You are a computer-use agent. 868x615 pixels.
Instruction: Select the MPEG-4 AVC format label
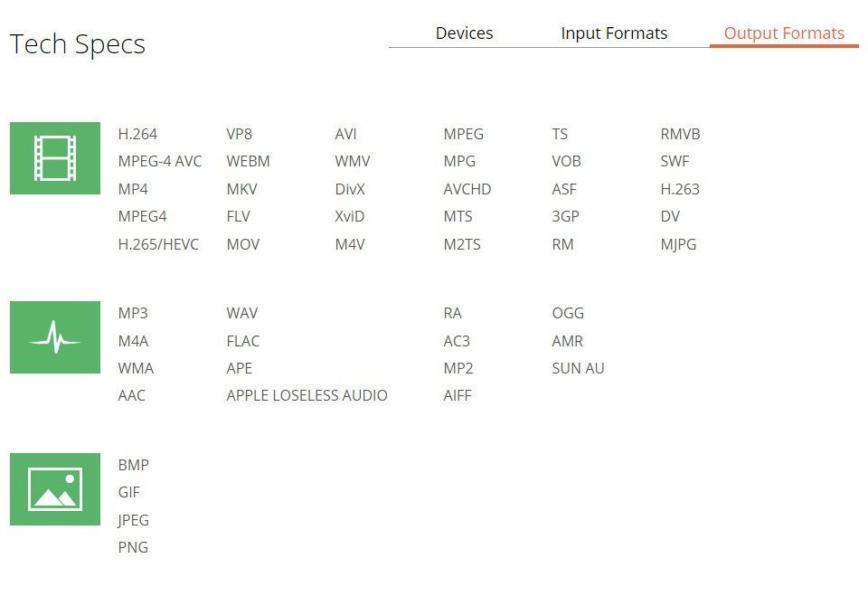click(160, 162)
